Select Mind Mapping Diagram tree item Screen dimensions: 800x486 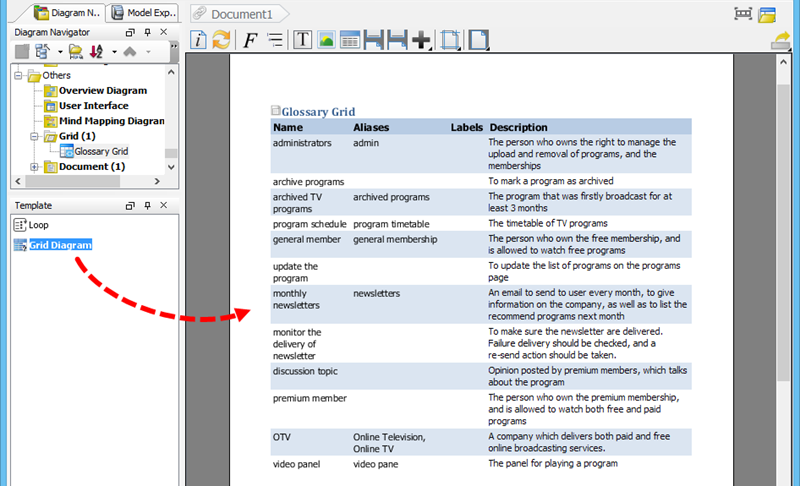[112, 121]
